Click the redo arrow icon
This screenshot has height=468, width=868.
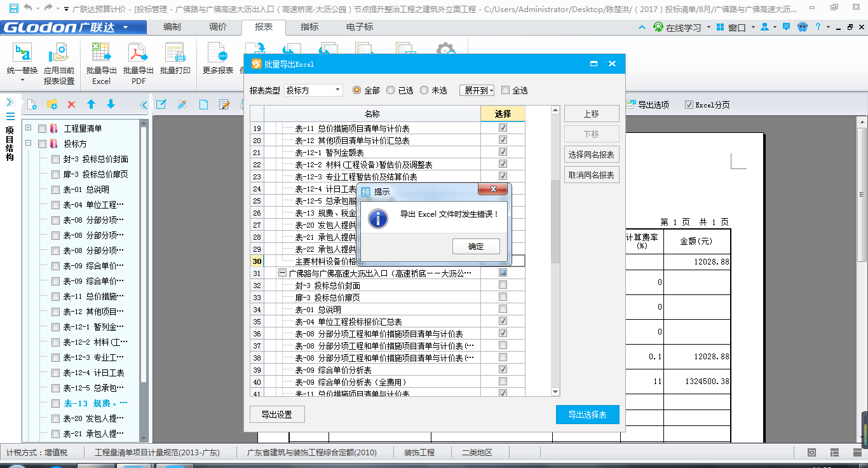click(x=48, y=8)
